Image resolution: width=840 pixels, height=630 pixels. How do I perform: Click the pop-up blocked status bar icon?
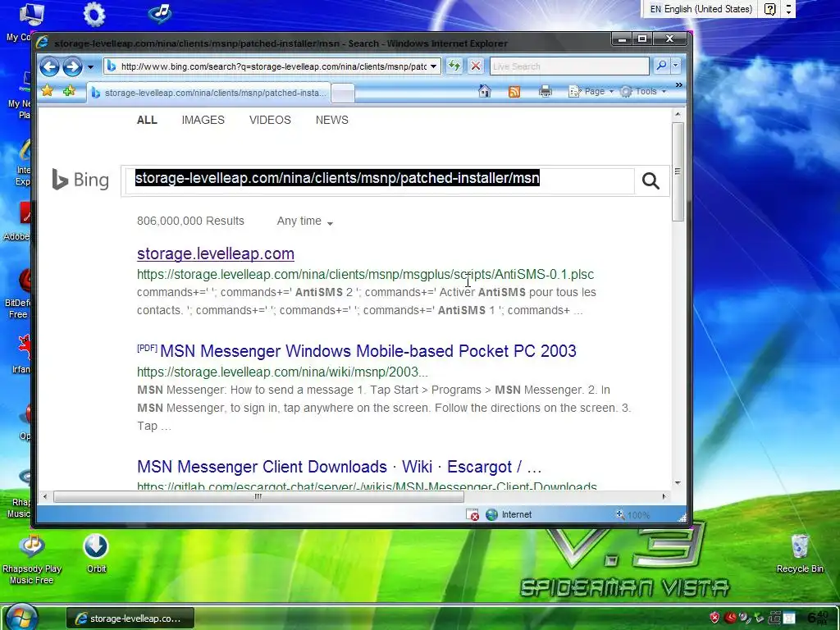(472, 515)
